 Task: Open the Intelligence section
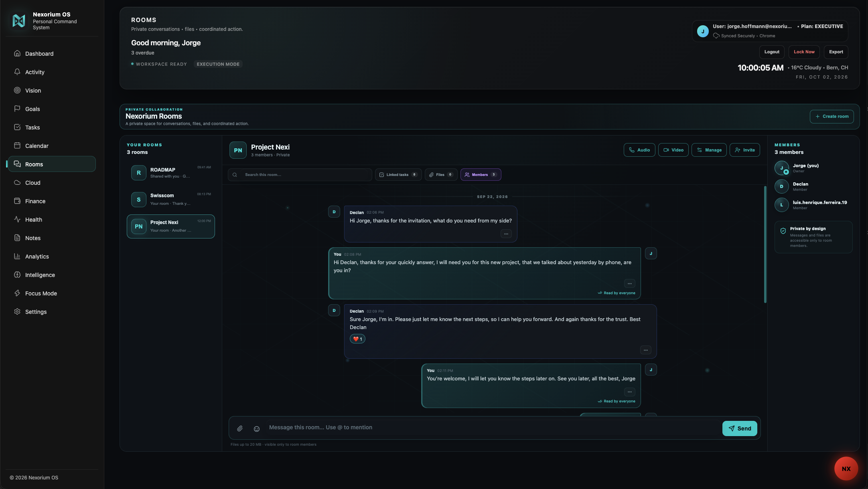[x=52, y=275]
